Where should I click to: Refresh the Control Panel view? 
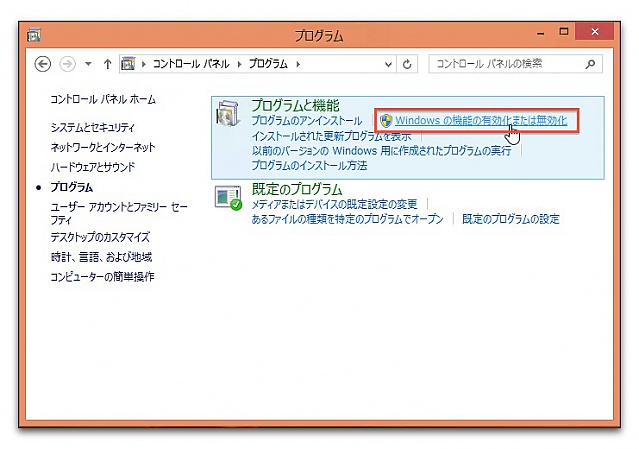(x=407, y=64)
